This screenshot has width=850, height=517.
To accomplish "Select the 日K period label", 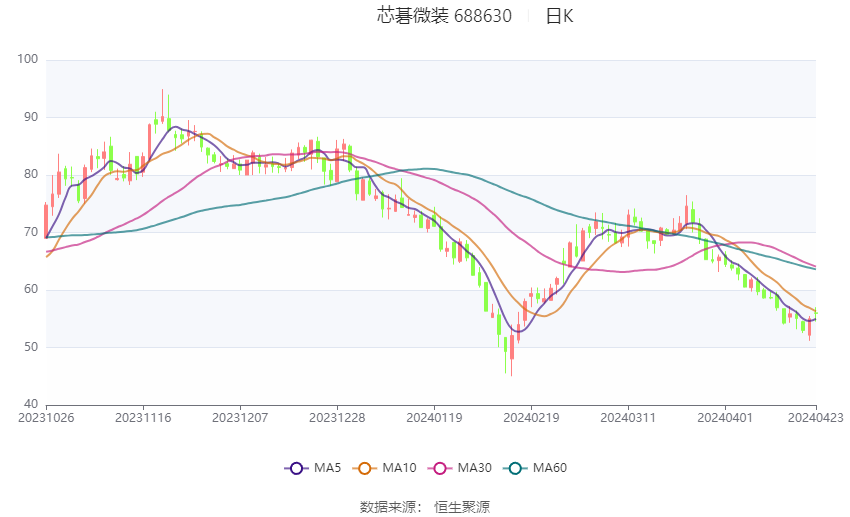I will click(x=559, y=16).
